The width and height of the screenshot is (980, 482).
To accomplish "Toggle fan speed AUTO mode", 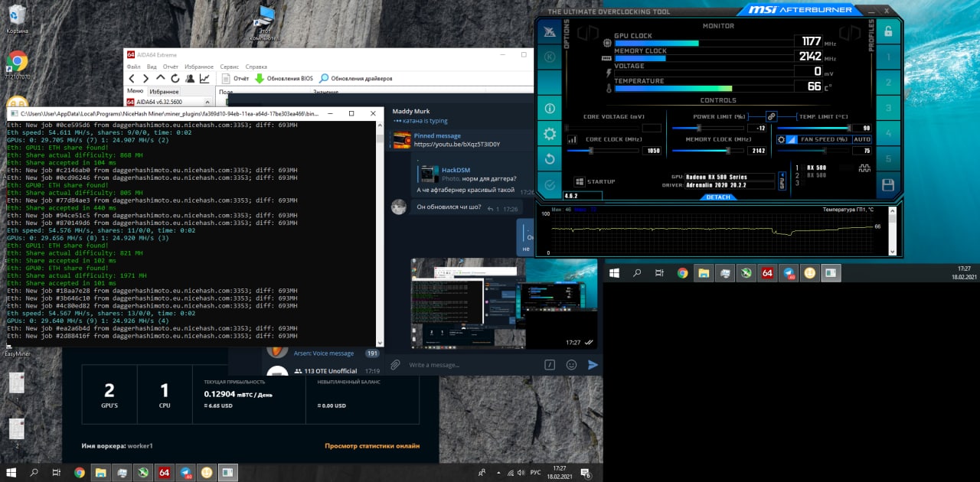I will click(862, 139).
